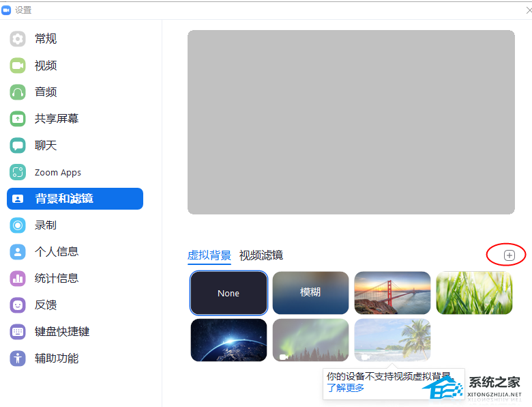
Task: Choose the 模糊 blur background
Action: [310, 293]
